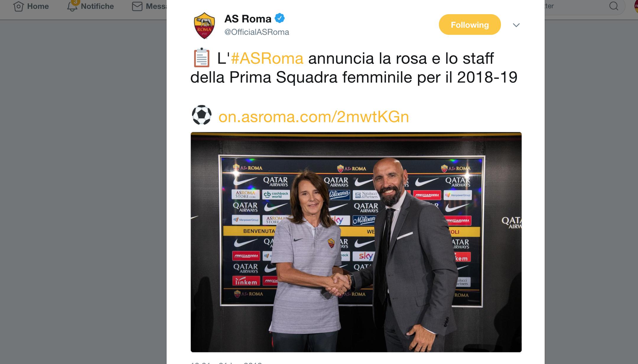Click the clipboard emoji in tweet
Image resolution: width=638 pixels, height=364 pixels.
pyautogui.click(x=201, y=58)
